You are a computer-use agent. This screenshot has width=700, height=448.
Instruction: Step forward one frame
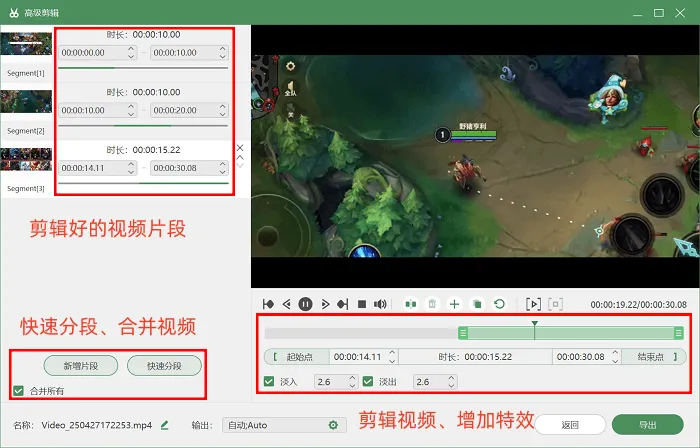[x=325, y=304]
